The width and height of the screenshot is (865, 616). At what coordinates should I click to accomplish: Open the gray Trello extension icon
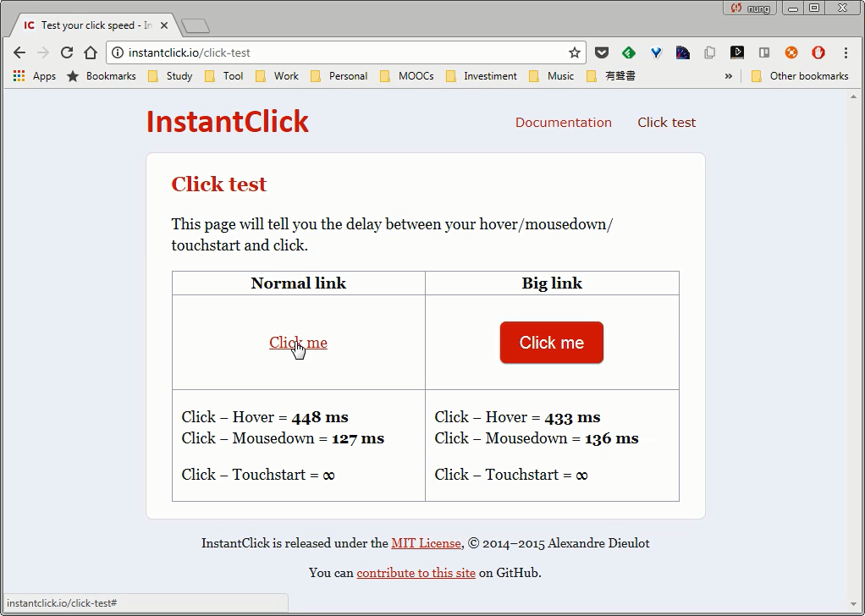tap(764, 53)
